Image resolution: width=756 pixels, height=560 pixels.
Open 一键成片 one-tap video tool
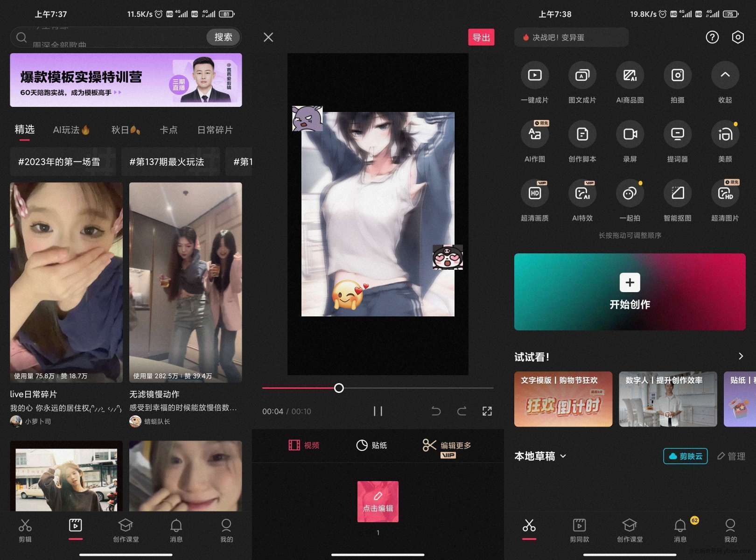click(535, 83)
